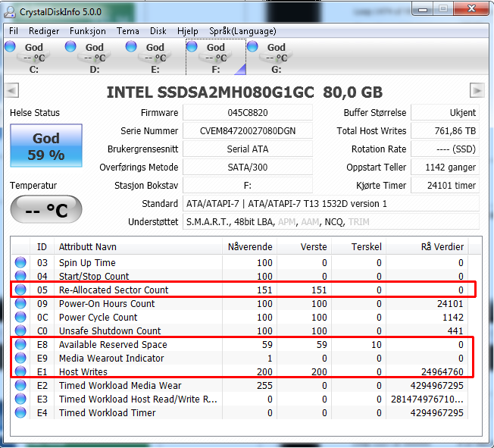Screen dimensions: 494x448
Task: Click status orb for Media Wearout Indicator
Action: pyautogui.click(x=20, y=358)
